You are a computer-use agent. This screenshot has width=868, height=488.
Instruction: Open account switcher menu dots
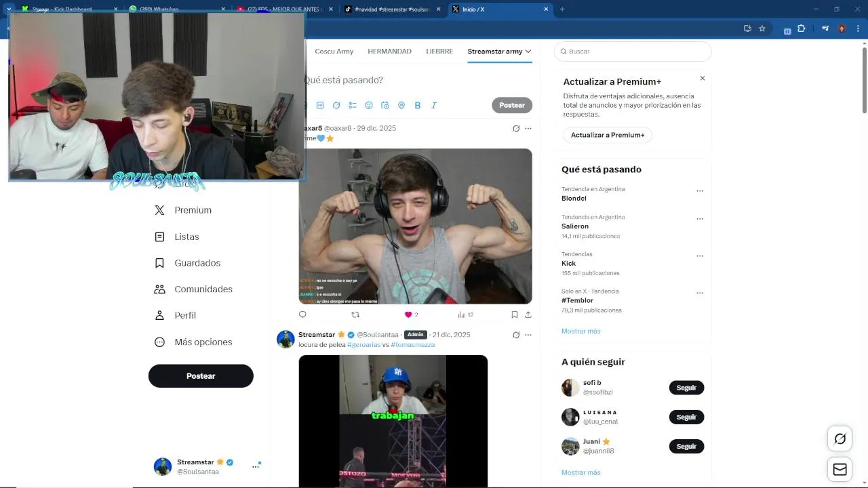[256, 466]
